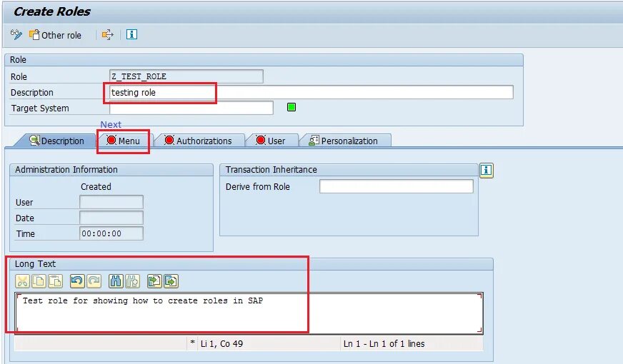Click the Copy icon in Long Text toolbar
The width and height of the screenshot is (623, 364).
tap(39, 281)
